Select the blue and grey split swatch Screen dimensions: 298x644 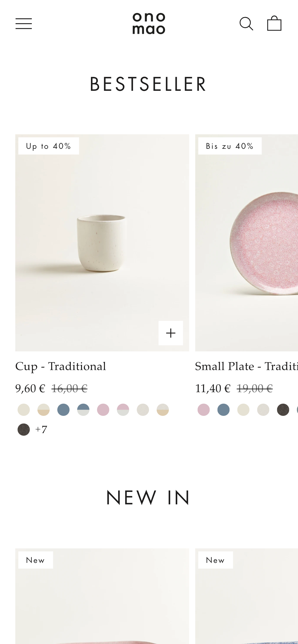pyautogui.click(x=83, y=410)
